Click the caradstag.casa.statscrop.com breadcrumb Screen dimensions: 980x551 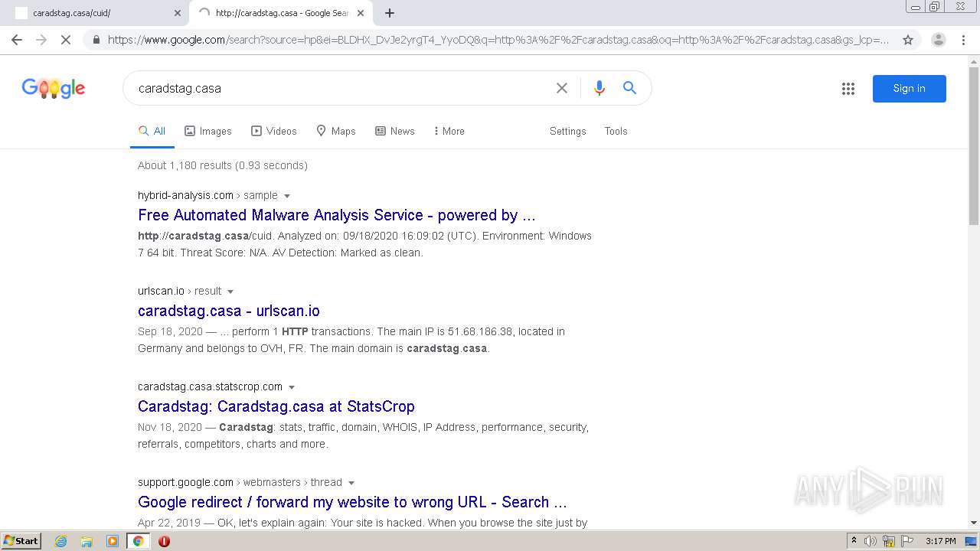click(x=210, y=386)
